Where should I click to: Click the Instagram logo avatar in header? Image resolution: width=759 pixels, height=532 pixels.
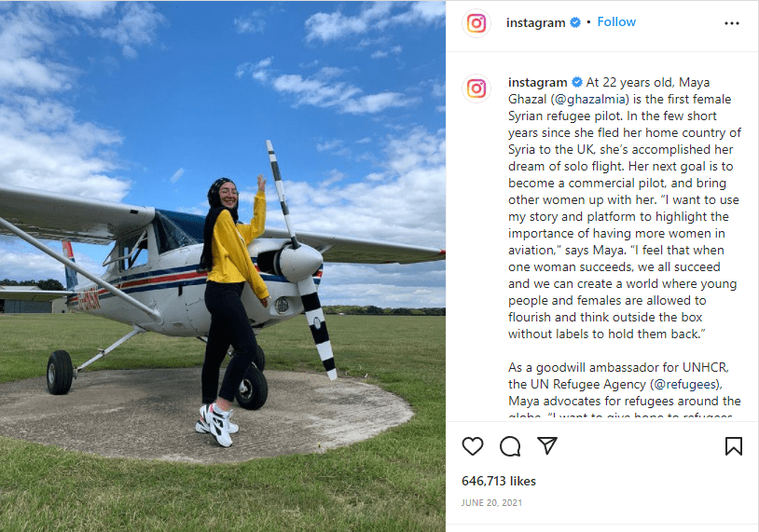pyautogui.click(x=476, y=23)
